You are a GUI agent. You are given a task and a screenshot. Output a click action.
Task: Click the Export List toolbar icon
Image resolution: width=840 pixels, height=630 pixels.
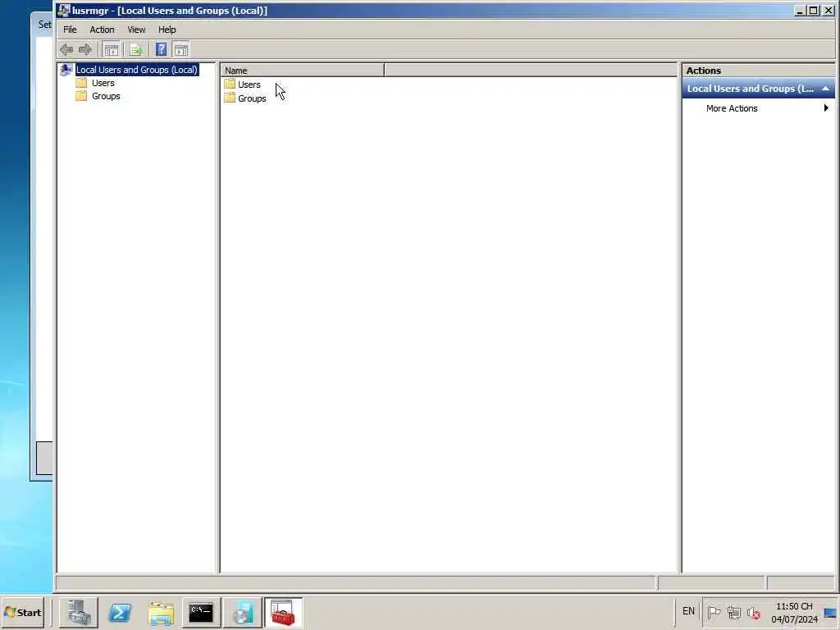coord(136,50)
